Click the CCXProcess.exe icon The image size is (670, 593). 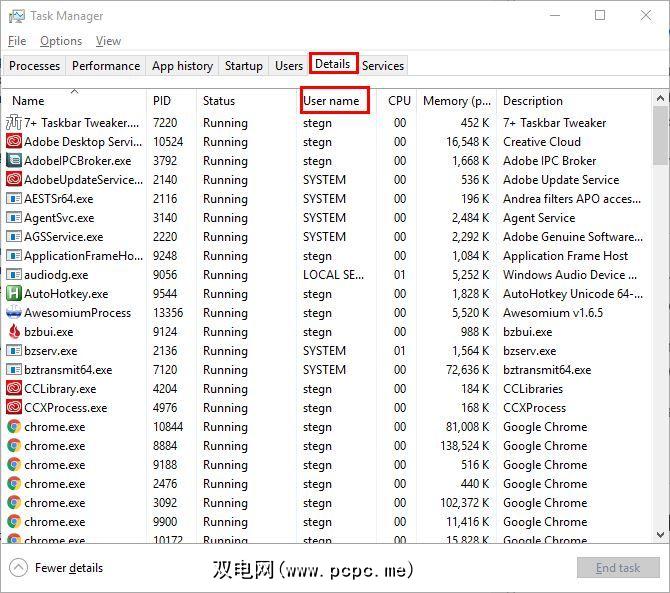(14, 408)
